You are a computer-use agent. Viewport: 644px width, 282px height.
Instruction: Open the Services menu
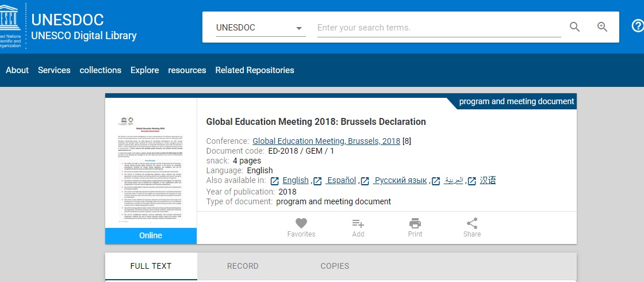54,70
